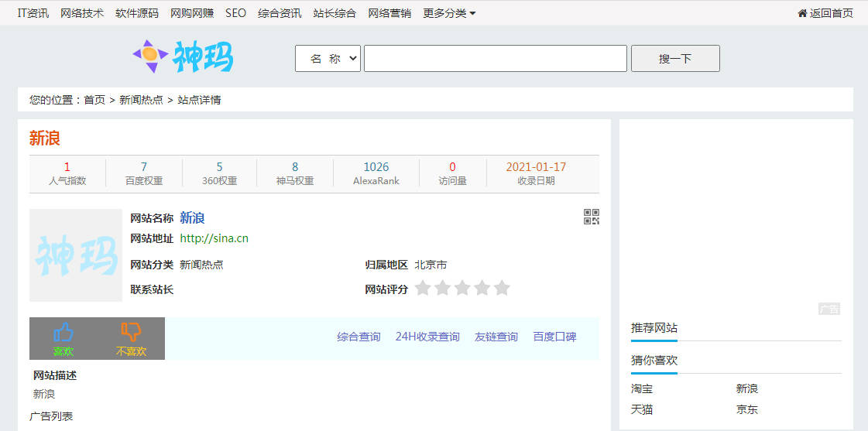Image resolution: width=868 pixels, height=431 pixels.
Task: Click the 神马权重 value 8
Action: 295,167
